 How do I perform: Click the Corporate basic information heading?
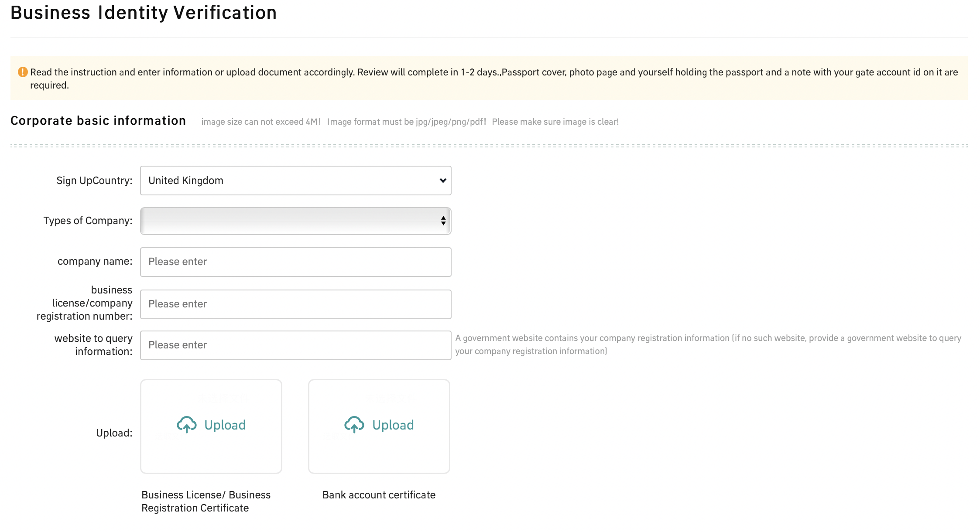[x=98, y=120]
